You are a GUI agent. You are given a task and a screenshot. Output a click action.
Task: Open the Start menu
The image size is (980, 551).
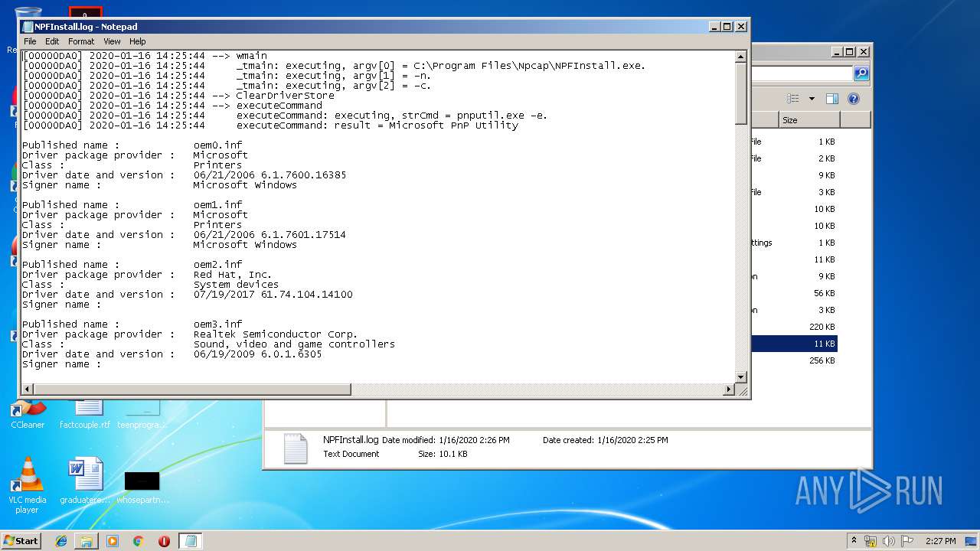point(21,540)
